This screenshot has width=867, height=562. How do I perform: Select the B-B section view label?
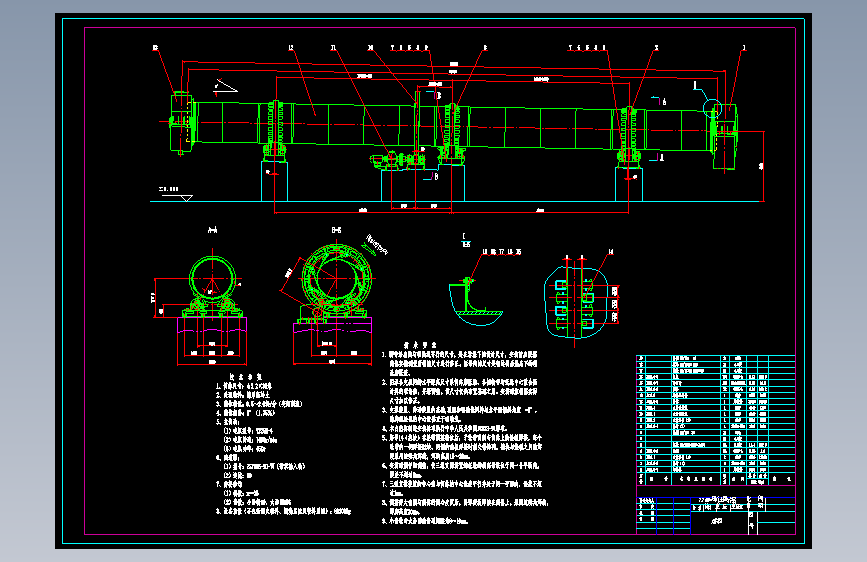tap(336, 230)
